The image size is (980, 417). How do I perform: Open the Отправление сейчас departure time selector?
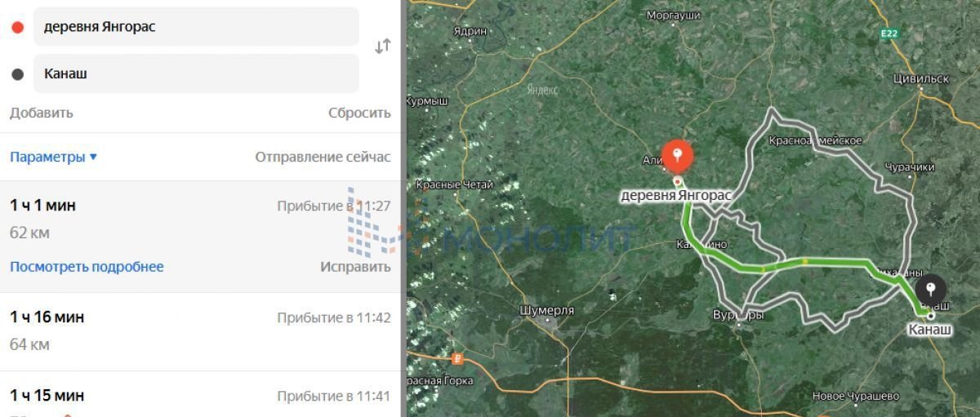pyautogui.click(x=323, y=157)
